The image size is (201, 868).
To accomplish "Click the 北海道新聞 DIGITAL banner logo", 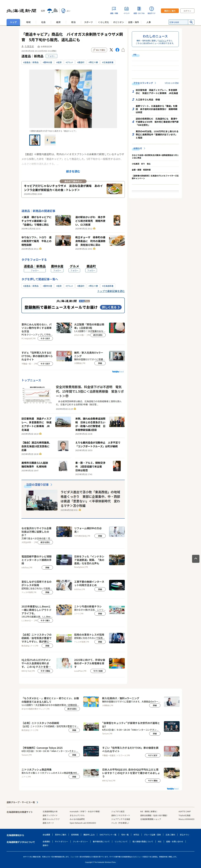I will 73,301.
